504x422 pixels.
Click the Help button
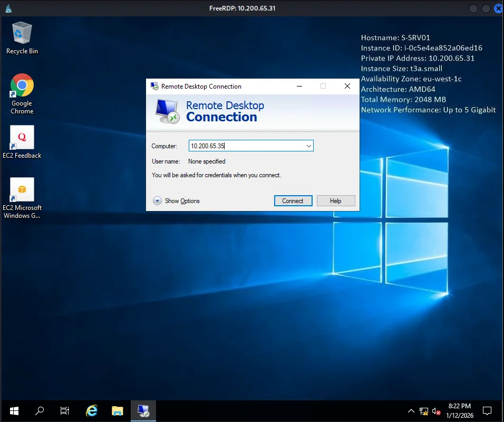pos(336,201)
